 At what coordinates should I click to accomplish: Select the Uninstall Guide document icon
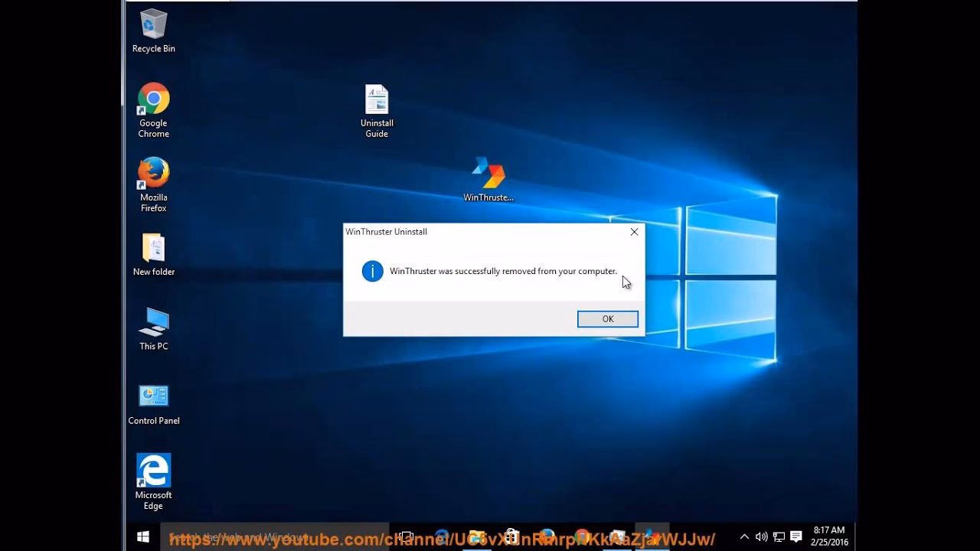pyautogui.click(x=377, y=112)
